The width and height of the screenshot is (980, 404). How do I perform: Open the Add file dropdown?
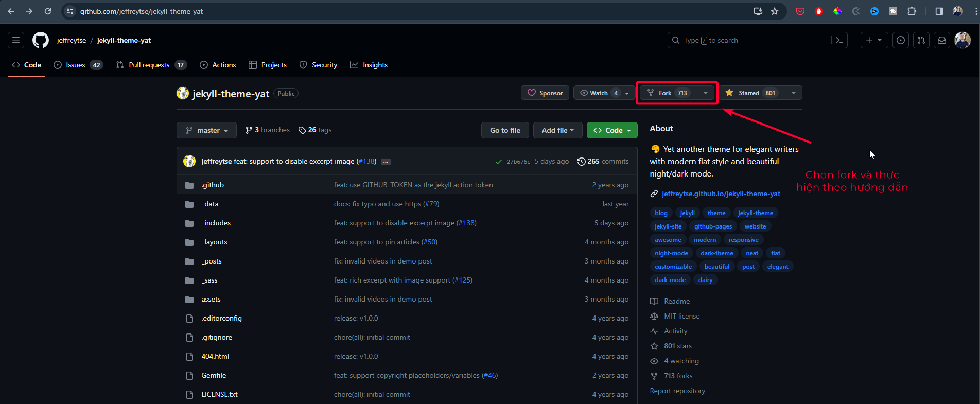[x=557, y=130]
